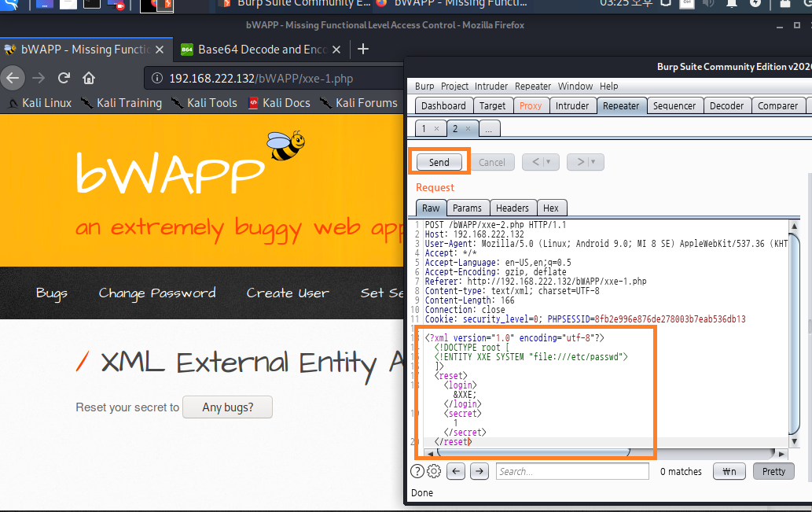This screenshot has height=512, width=812.
Task: Select the Raw request view tab
Action: pos(430,208)
